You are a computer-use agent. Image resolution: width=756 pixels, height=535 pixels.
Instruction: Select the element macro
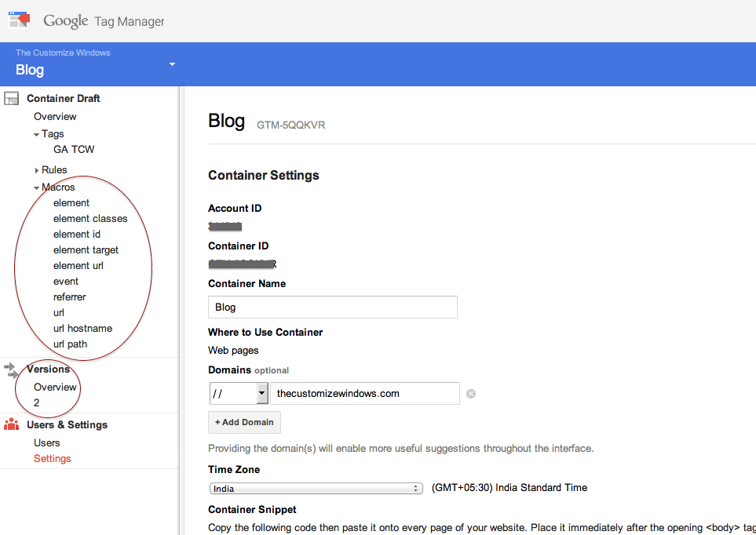(x=71, y=203)
